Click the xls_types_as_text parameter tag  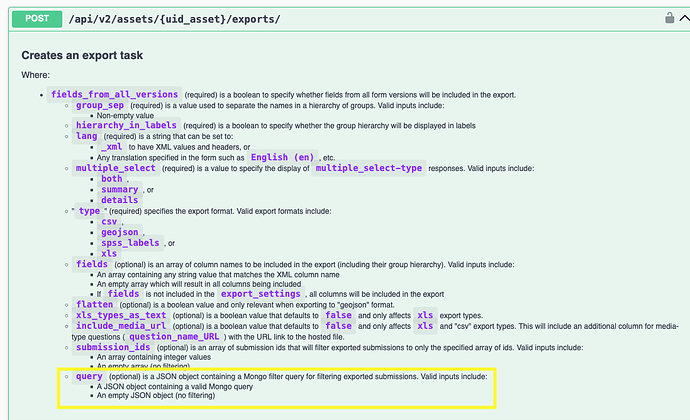[x=121, y=315]
